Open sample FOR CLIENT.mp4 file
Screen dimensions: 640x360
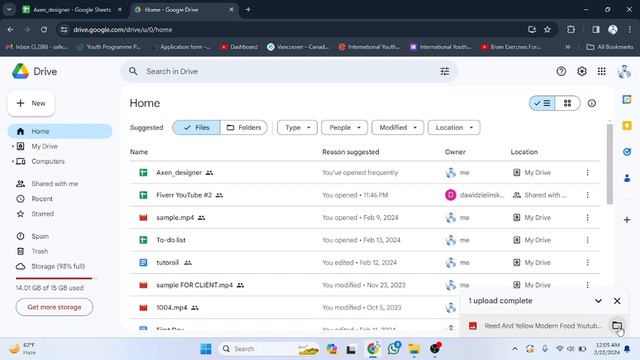point(194,285)
